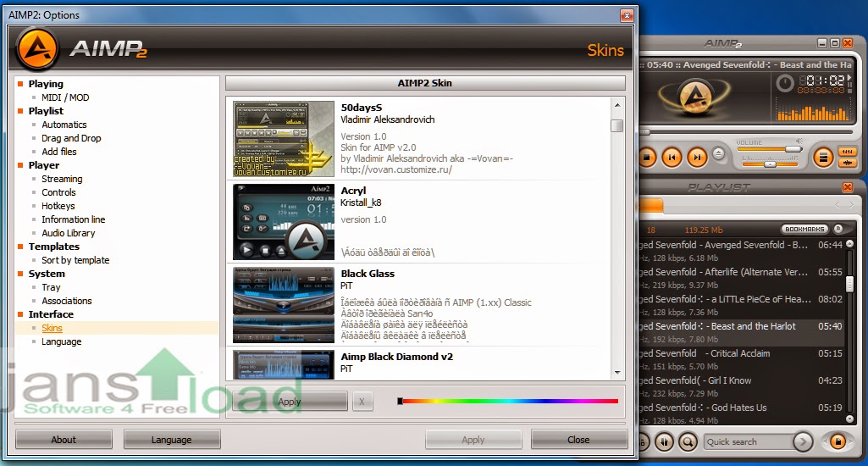Select the Skins item under Interface
The width and height of the screenshot is (868, 466).
point(52,328)
